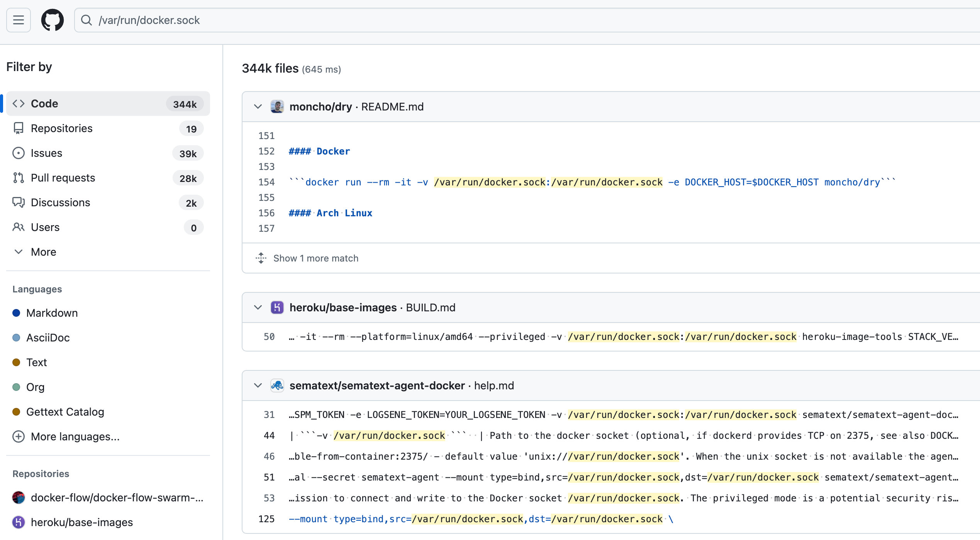Click the 39k count badge on Issues
The height and width of the screenshot is (540, 980).
tap(188, 154)
